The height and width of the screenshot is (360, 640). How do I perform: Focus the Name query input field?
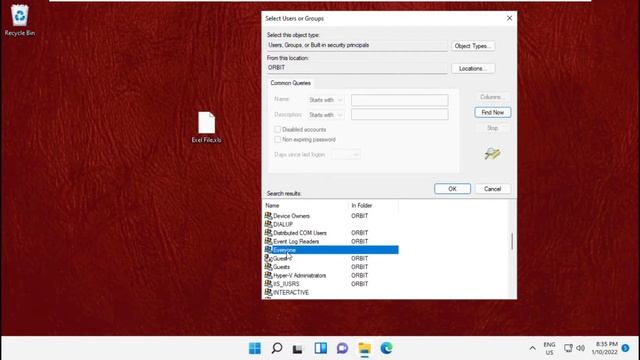coord(400,100)
